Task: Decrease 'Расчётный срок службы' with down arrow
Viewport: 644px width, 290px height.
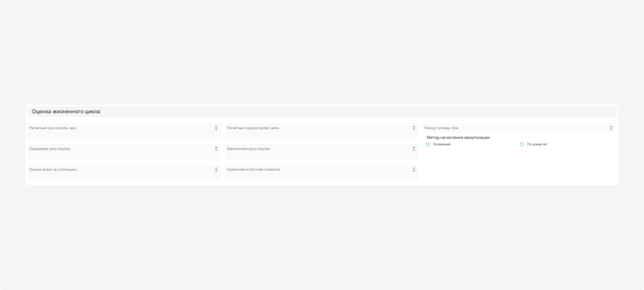Action: tap(216, 129)
